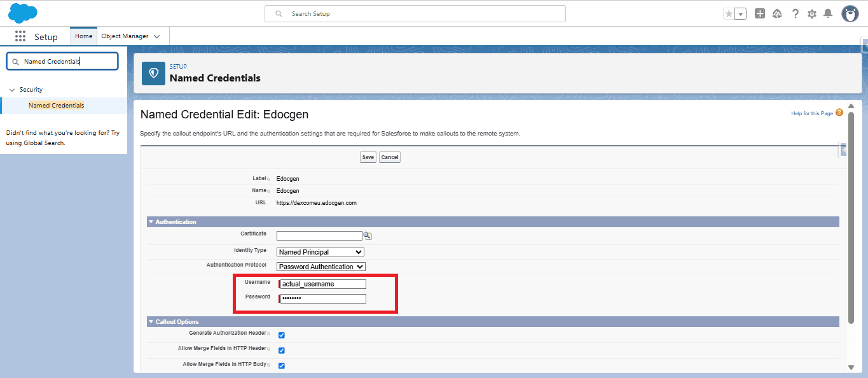The width and height of the screenshot is (868, 378).
Task: Click the Named Credential Edit: Edocgen heading
Action: coord(224,115)
